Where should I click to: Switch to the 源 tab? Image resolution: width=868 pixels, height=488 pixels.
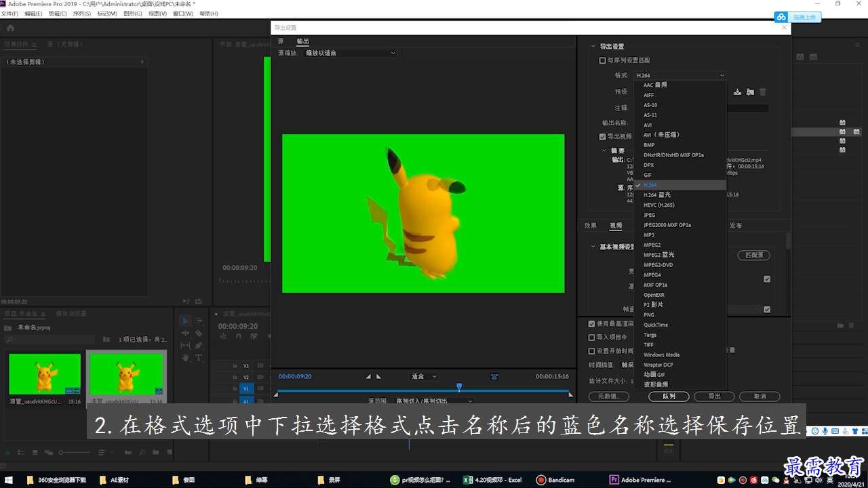pyautogui.click(x=281, y=41)
